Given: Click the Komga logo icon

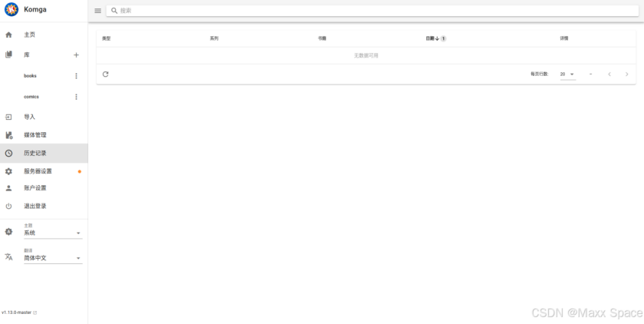Looking at the screenshot, I should [x=11, y=9].
